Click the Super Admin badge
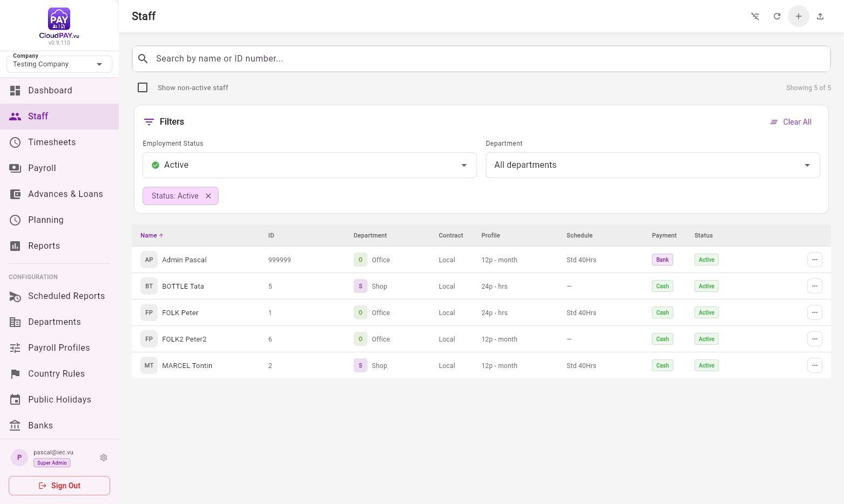This screenshot has height=504, width=844. point(52,463)
